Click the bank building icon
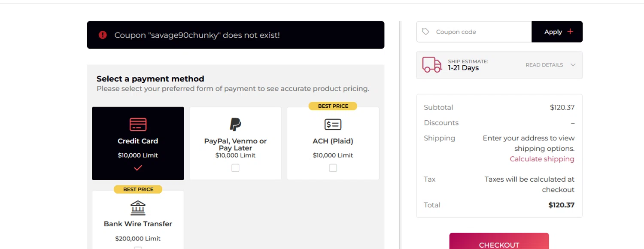Image resolution: width=644 pixels, height=249 pixels. (138, 208)
